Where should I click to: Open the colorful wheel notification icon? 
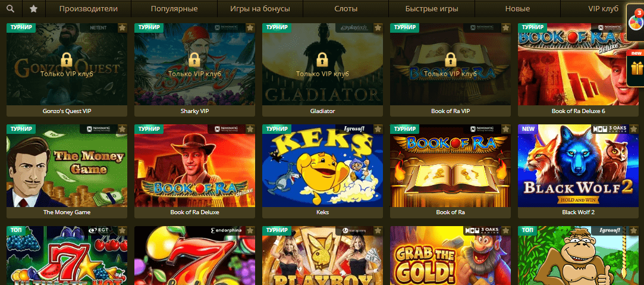(635, 21)
